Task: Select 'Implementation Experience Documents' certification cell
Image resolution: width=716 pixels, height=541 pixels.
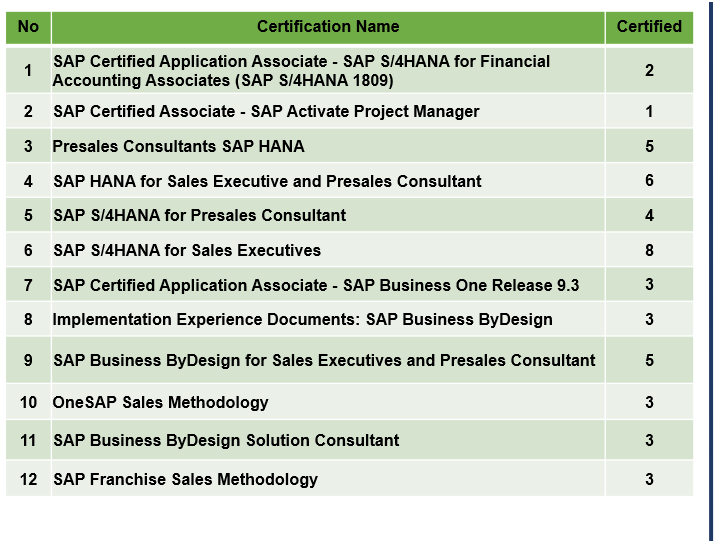Action: tap(302, 320)
